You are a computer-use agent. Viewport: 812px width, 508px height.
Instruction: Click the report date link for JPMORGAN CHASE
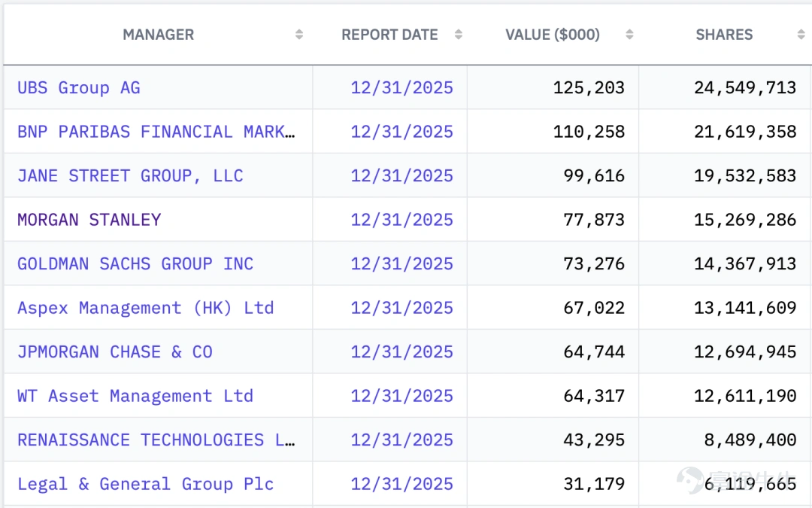(x=401, y=352)
